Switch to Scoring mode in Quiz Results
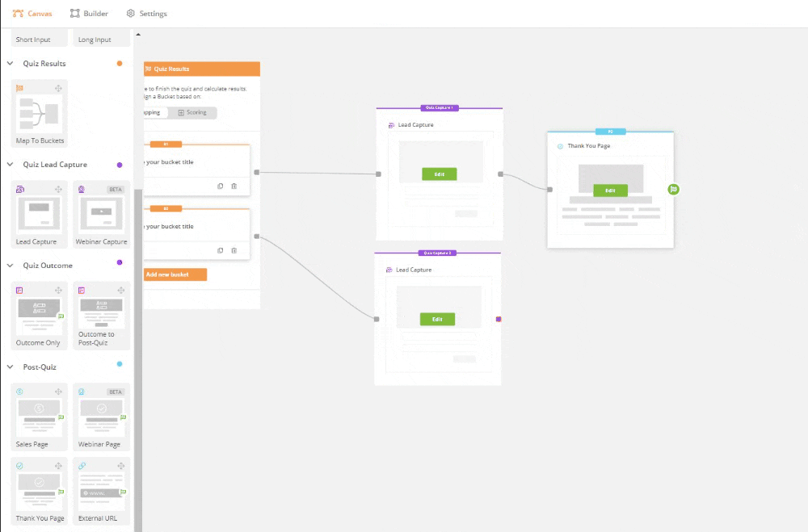Viewport: 808px width, 532px height. [x=192, y=112]
